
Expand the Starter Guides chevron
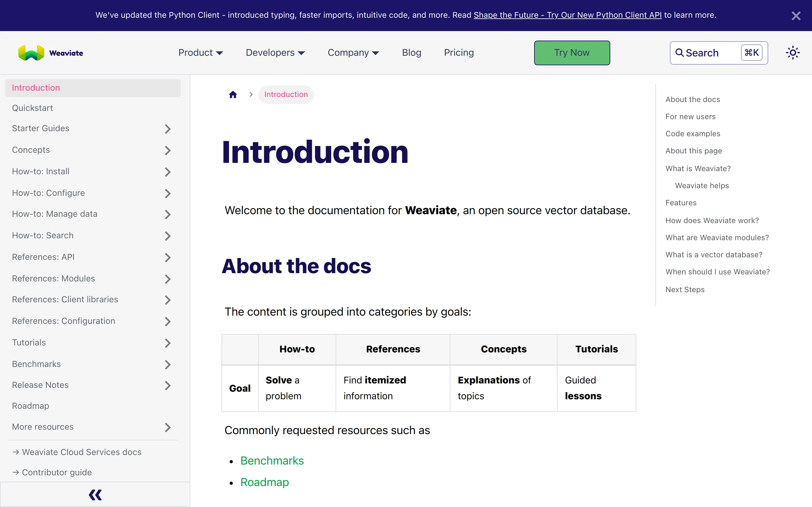tap(168, 129)
